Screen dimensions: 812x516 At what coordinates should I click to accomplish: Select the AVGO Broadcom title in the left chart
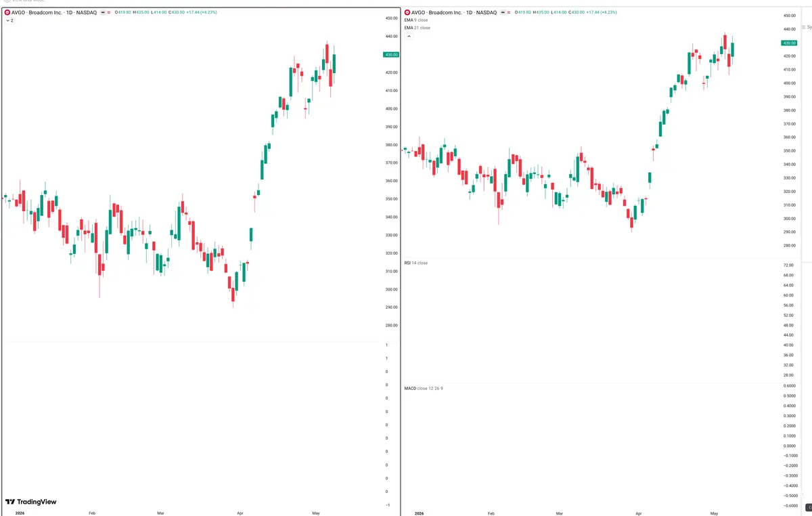55,12
